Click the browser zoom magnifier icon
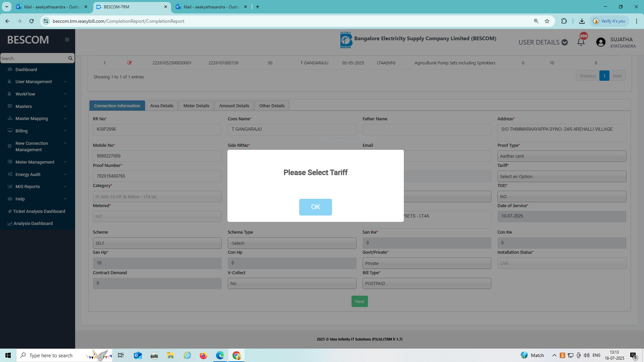Screen dimensions: 644x362 click(536, 21)
